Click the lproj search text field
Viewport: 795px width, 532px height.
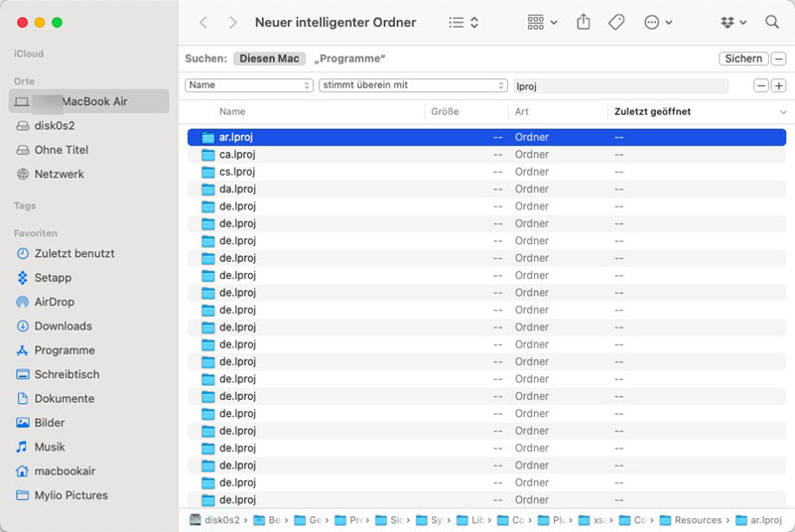click(620, 86)
